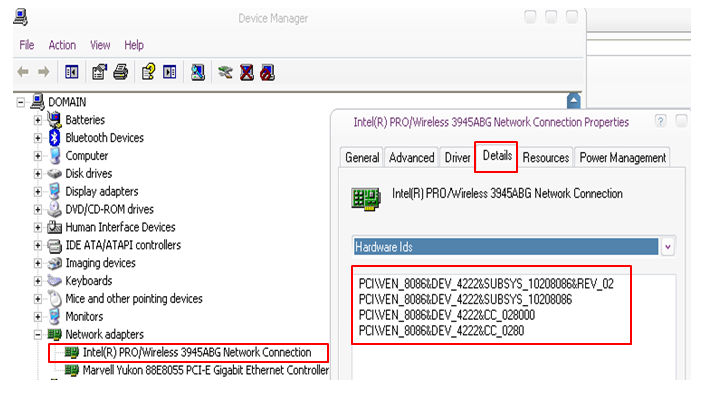Expand the Display adapters node
Screen dimensions: 701x394
pos(38,191)
